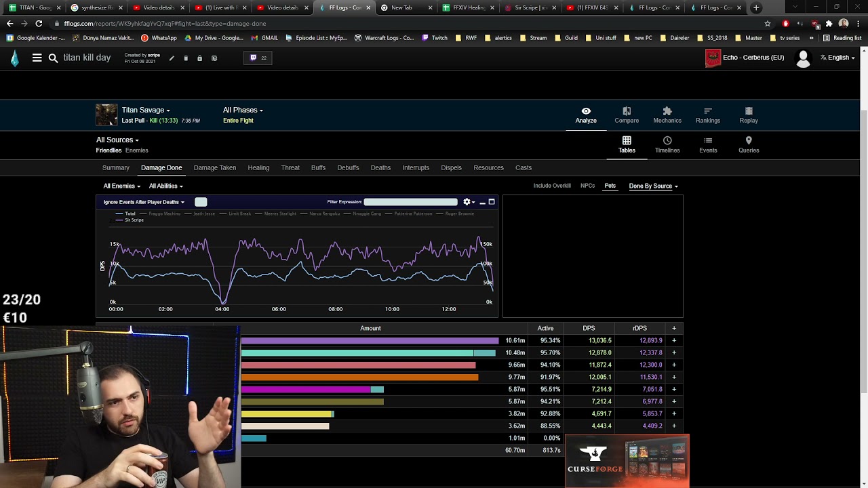The image size is (868, 488).
Task: Bookmark this page with the star icon
Action: pos(768,23)
